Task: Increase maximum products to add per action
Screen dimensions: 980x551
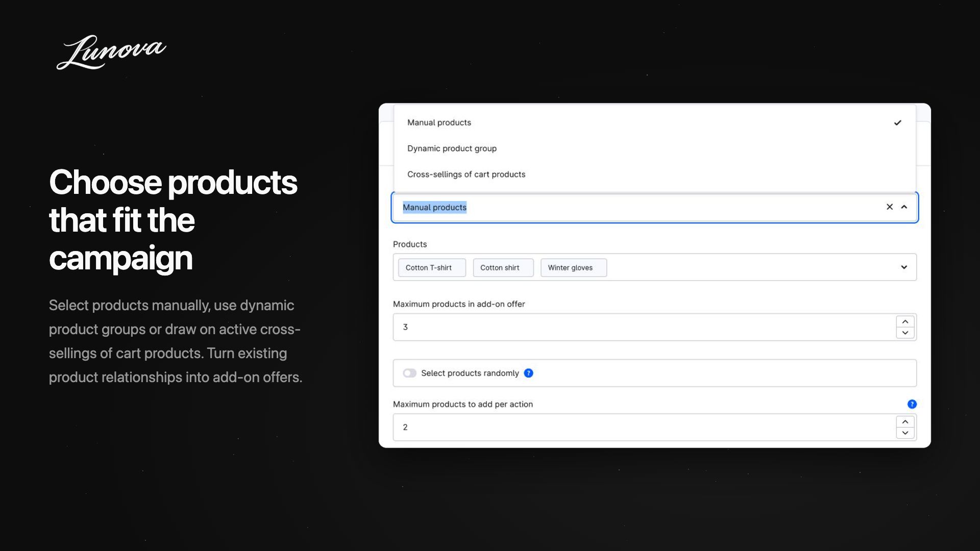Action: (905, 422)
